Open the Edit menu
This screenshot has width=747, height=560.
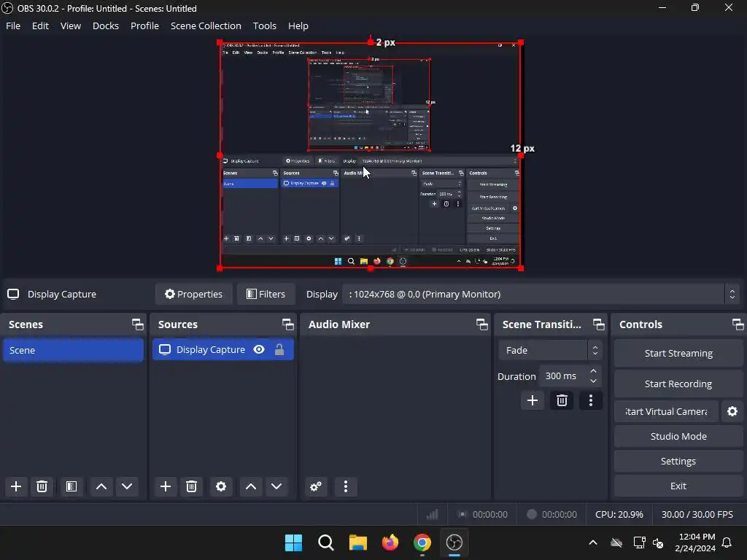point(41,26)
